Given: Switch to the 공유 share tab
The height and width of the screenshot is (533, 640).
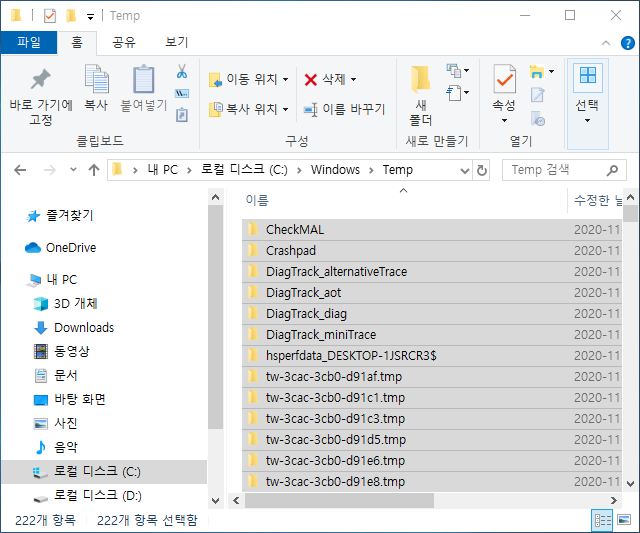Looking at the screenshot, I should tap(124, 42).
